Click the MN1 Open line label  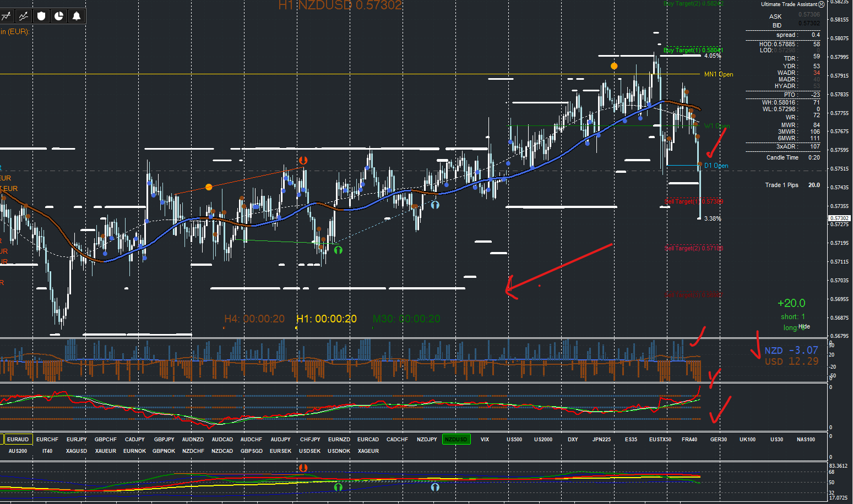[719, 74]
